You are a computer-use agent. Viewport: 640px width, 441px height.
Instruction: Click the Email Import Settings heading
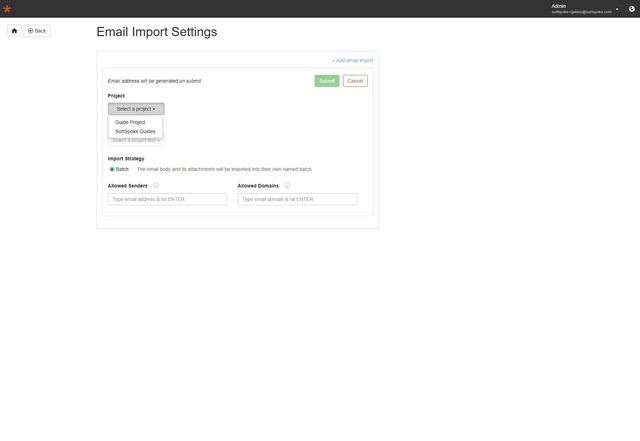(x=157, y=32)
